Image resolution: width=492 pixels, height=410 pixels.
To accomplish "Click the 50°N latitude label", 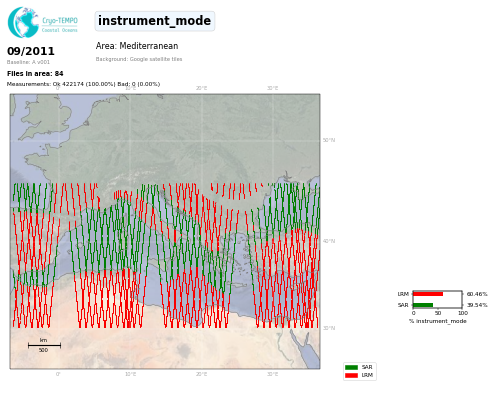I will pyautogui.click(x=329, y=140).
